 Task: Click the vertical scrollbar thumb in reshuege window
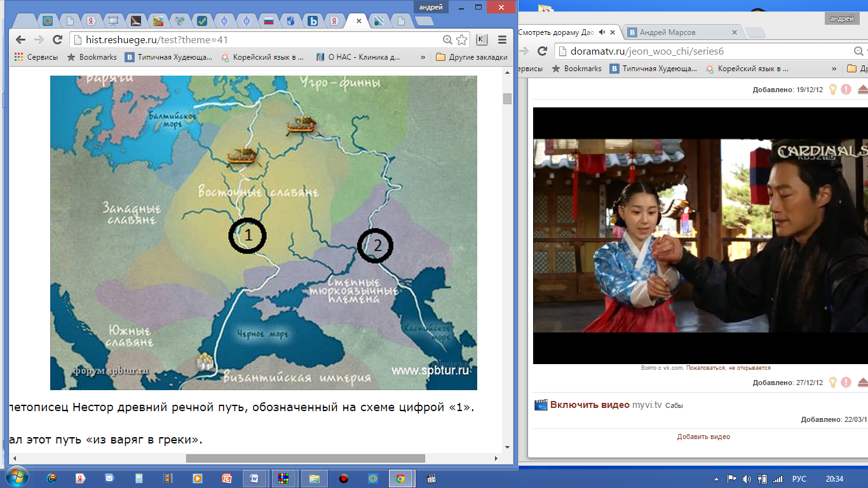[507, 98]
